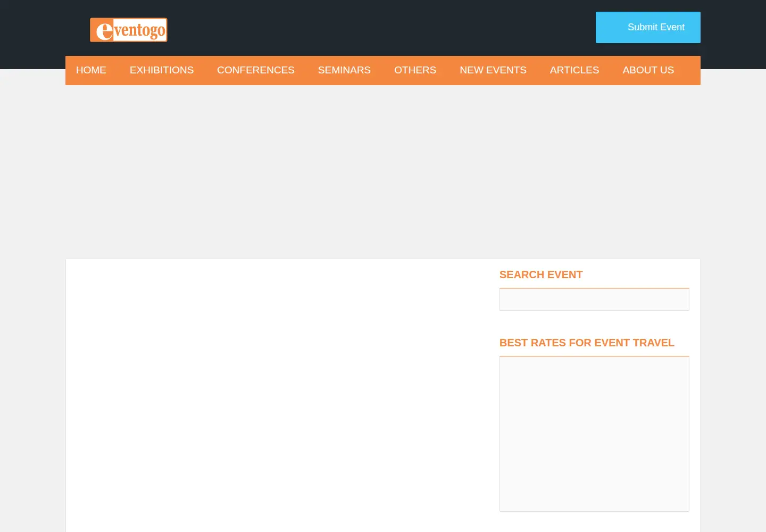The height and width of the screenshot is (532, 766).
Task: Select the SEMINARS menu item
Action: pyautogui.click(x=344, y=70)
